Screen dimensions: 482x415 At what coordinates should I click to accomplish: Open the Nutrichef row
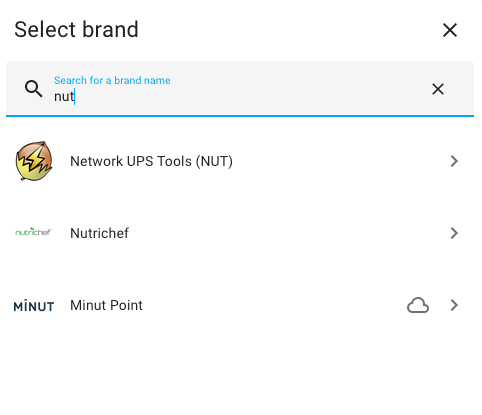pos(240,233)
